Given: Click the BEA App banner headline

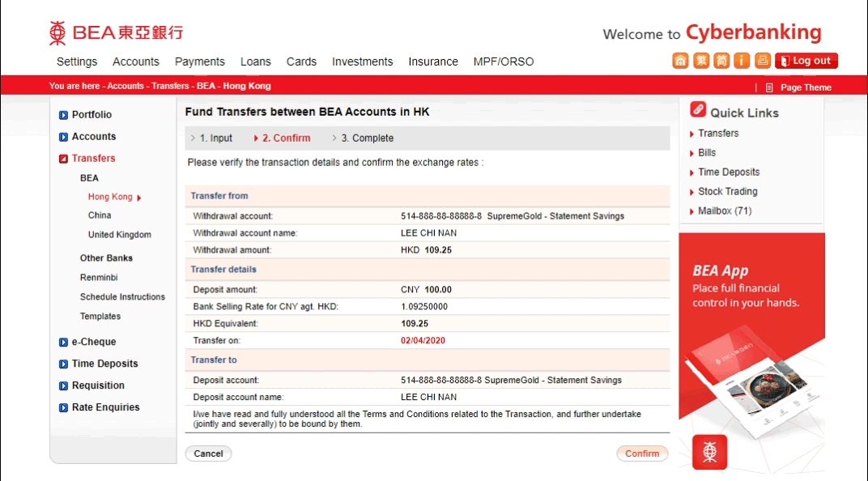Looking at the screenshot, I should pyautogui.click(x=720, y=270).
